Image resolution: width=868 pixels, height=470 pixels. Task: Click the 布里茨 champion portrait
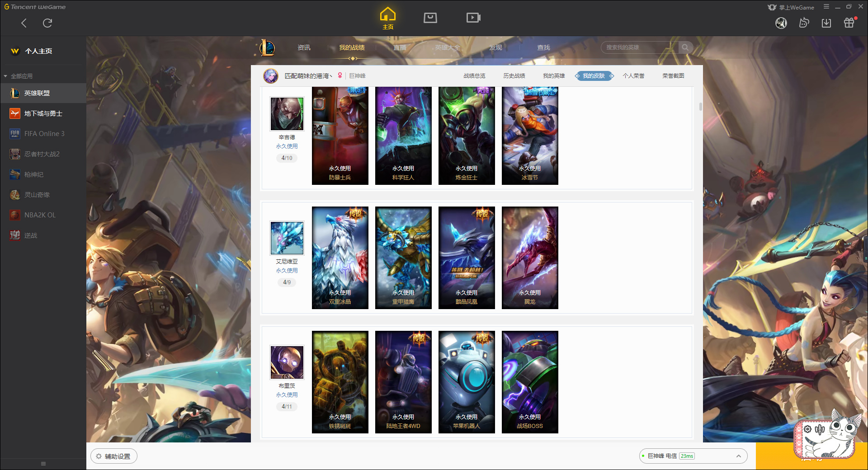coord(287,362)
